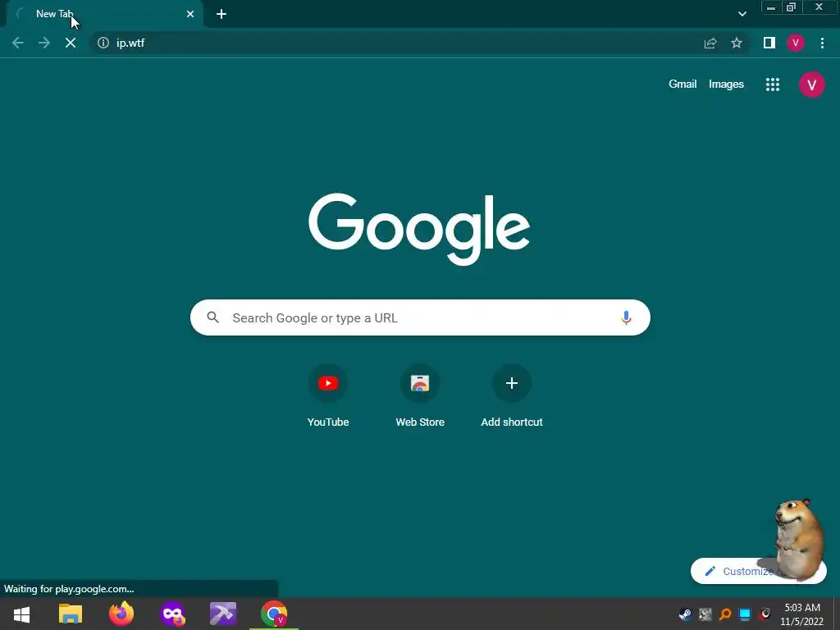Bookmark this tab with the star icon
840x630 pixels.
tap(737, 43)
